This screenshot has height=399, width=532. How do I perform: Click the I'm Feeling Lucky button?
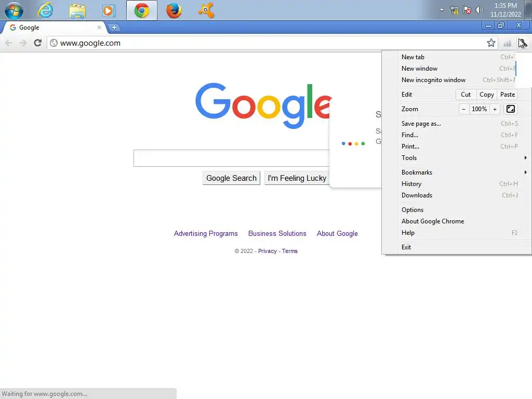(x=297, y=178)
